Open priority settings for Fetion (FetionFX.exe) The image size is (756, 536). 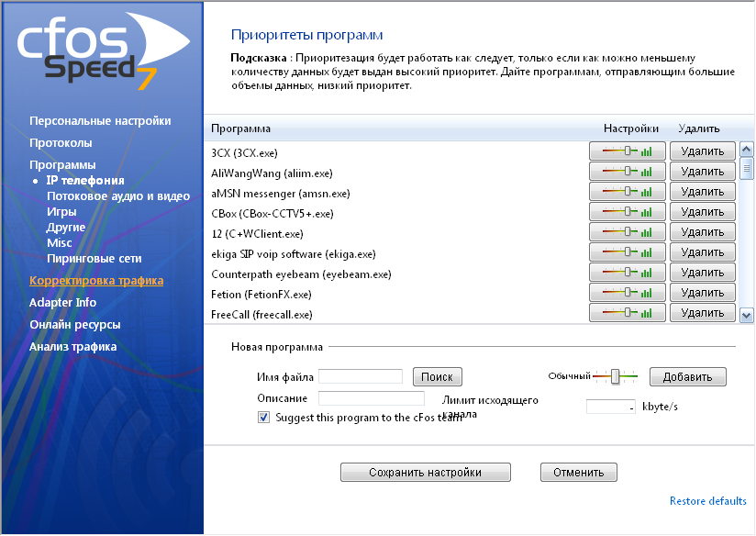(628, 293)
